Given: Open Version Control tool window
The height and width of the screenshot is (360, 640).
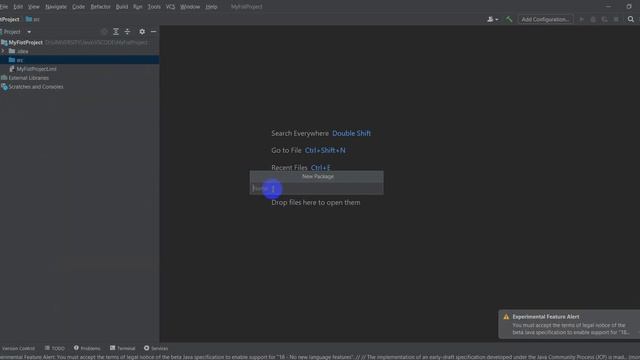Looking at the screenshot, I should pos(18,348).
